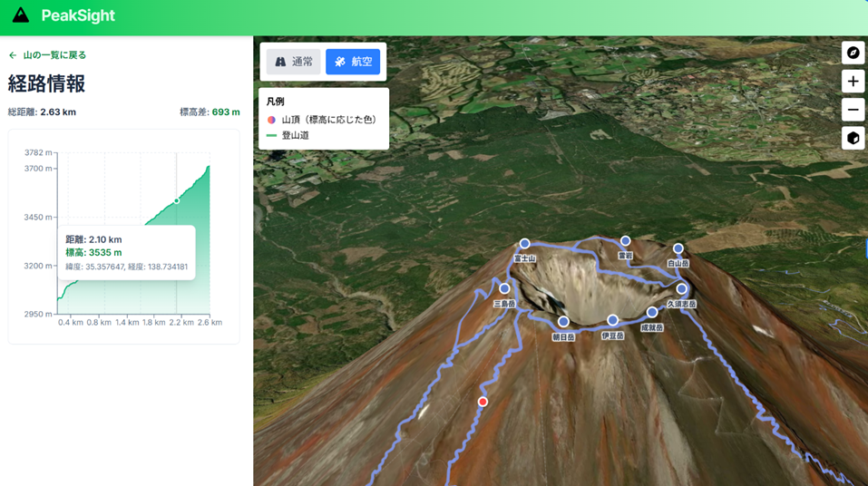Click the 三島岳 peak marker

point(504,289)
